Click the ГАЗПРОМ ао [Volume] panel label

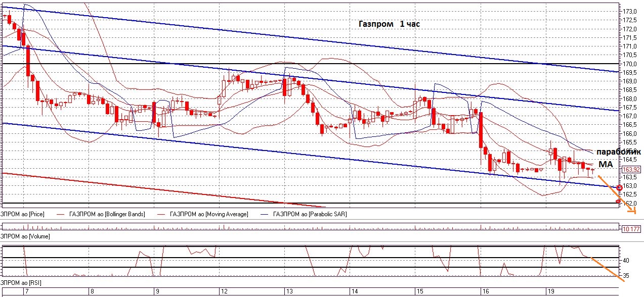[x=25, y=236]
